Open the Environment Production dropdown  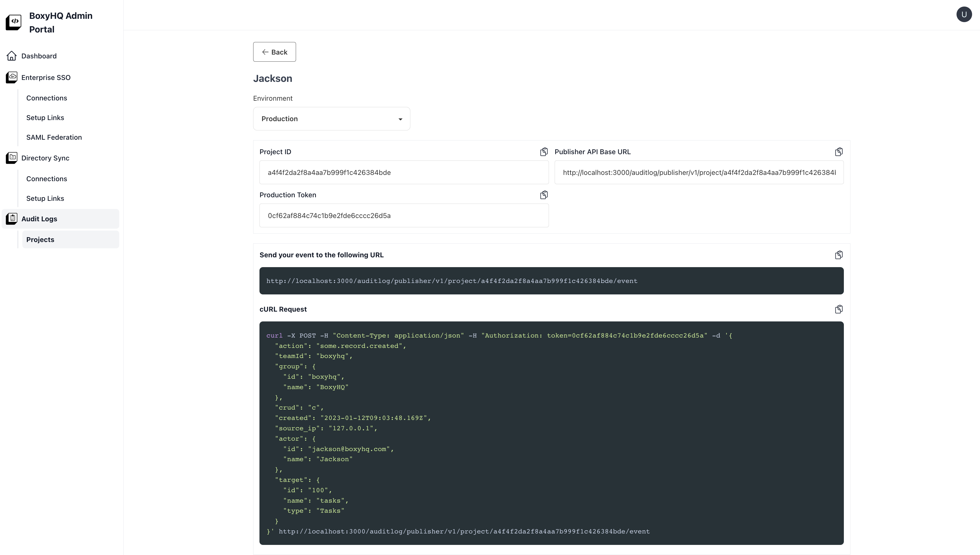tap(331, 118)
